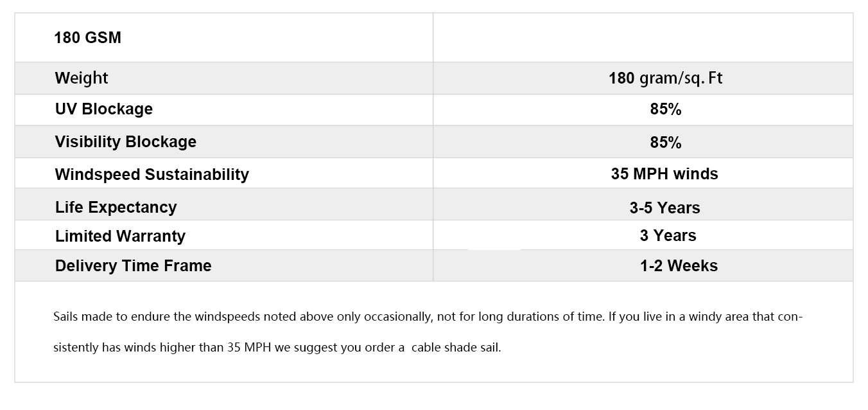Click the 180 gram/sq. Ft value
The height and width of the screenshot is (410, 868).
click(665, 78)
